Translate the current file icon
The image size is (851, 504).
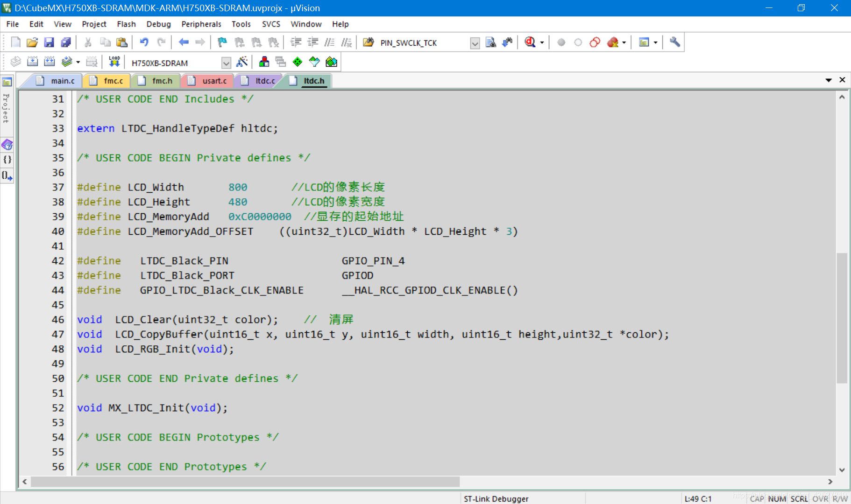[15, 62]
